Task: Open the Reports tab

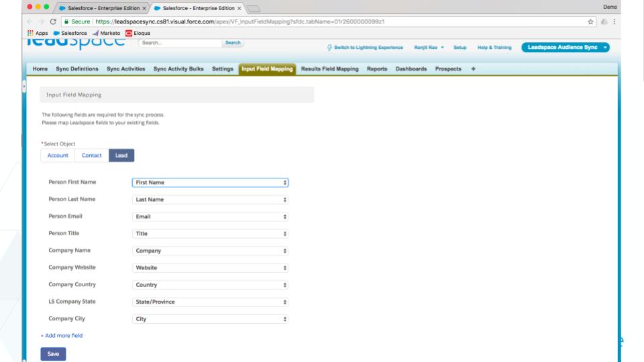Action: point(377,69)
